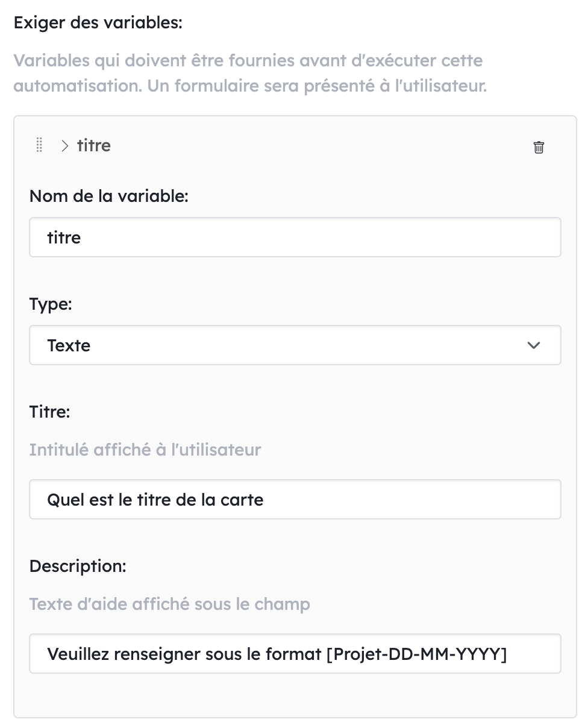Click the Titre field containing the card question
588x728 pixels.
coord(295,499)
